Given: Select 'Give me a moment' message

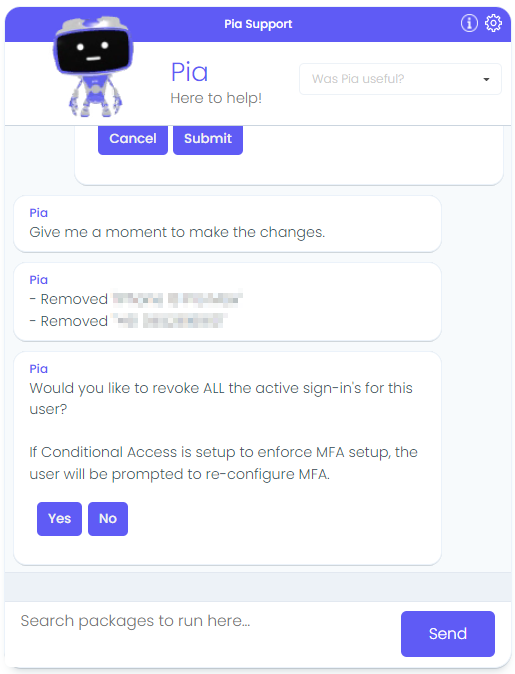Looking at the screenshot, I should tap(177, 232).
